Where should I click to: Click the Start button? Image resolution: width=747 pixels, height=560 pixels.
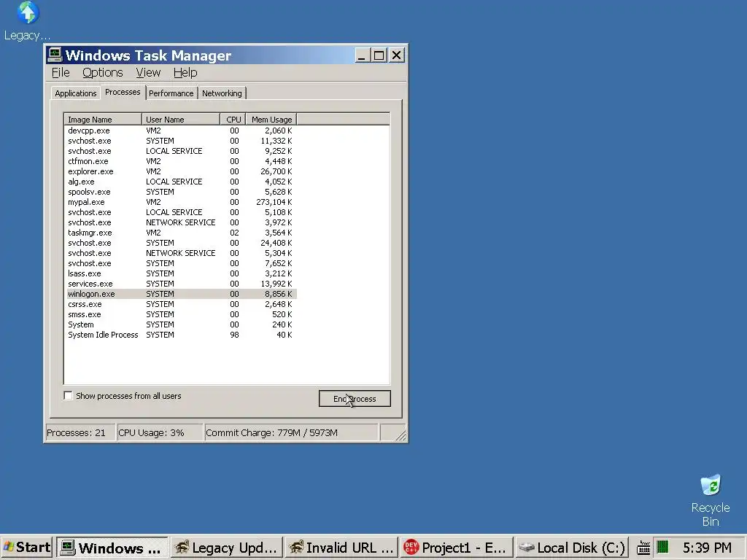click(x=27, y=547)
